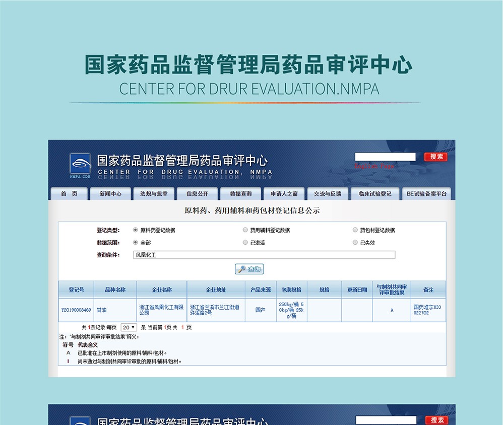The width and height of the screenshot is (504, 425).
Task: Open the 临床试验登记 tab
Action: pos(375,194)
